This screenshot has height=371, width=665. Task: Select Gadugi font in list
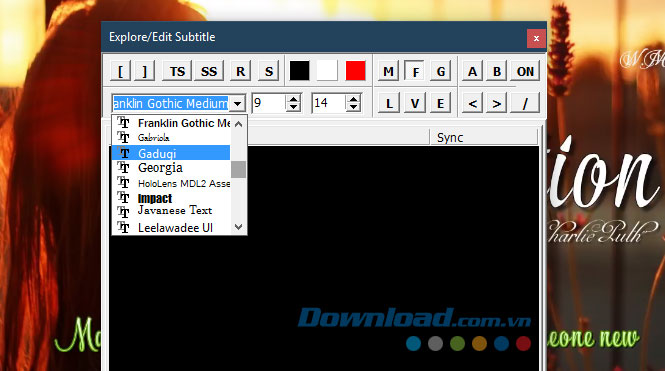tap(171, 153)
